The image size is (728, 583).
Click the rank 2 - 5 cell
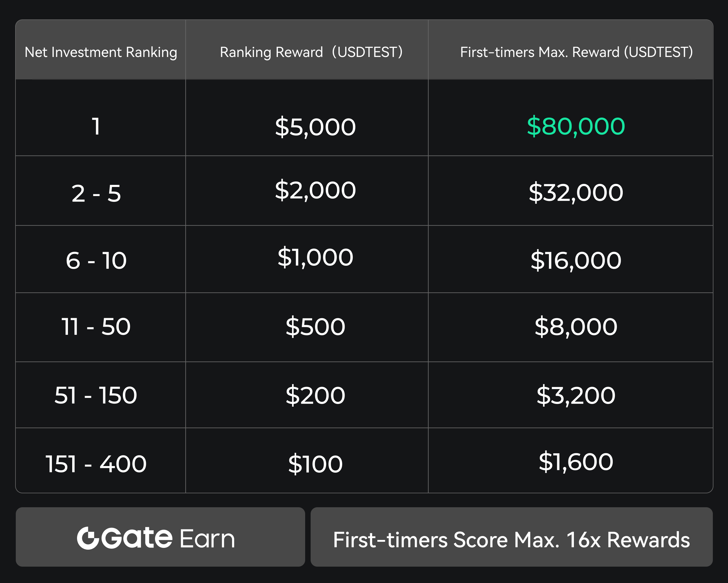[96, 193]
